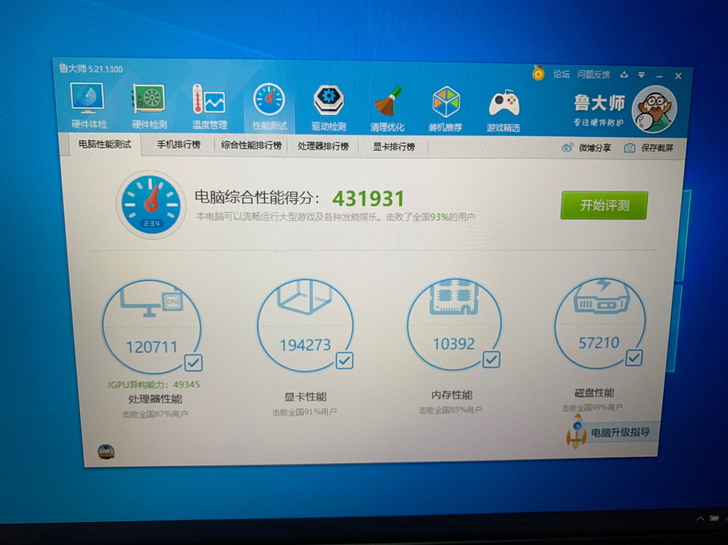Click the 保存截屏 camera icon
The image size is (728, 545).
630,148
